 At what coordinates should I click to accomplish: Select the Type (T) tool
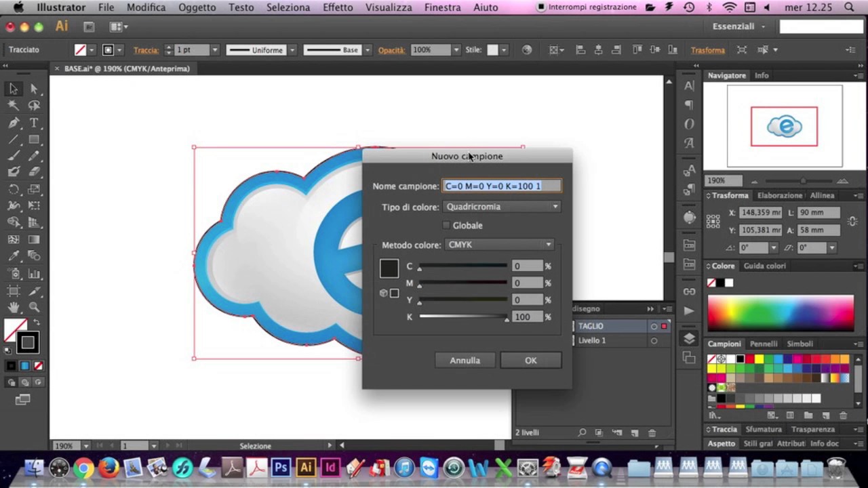[x=34, y=123]
